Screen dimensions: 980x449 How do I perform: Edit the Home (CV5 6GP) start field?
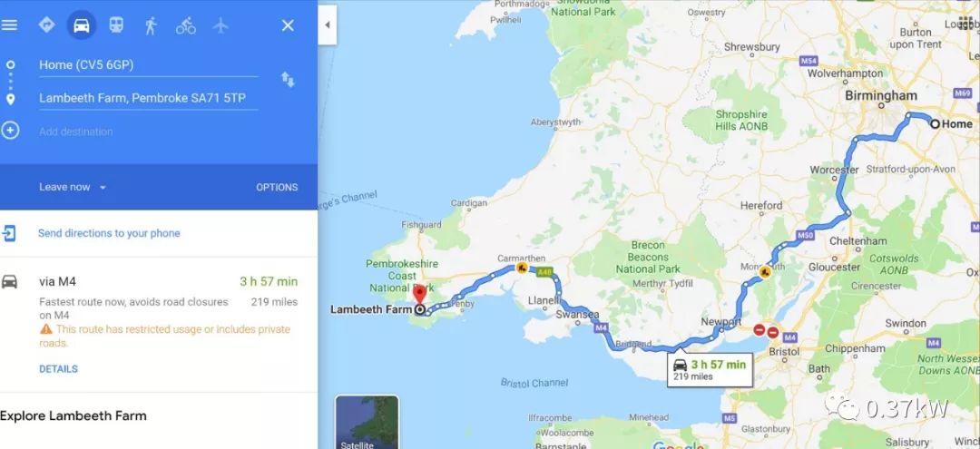(x=148, y=65)
